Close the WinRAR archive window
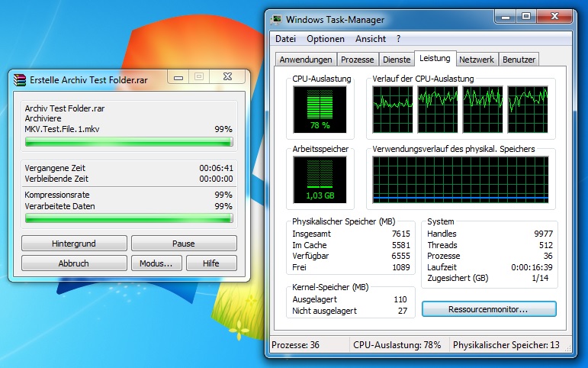 pyautogui.click(x=227, y=76)
